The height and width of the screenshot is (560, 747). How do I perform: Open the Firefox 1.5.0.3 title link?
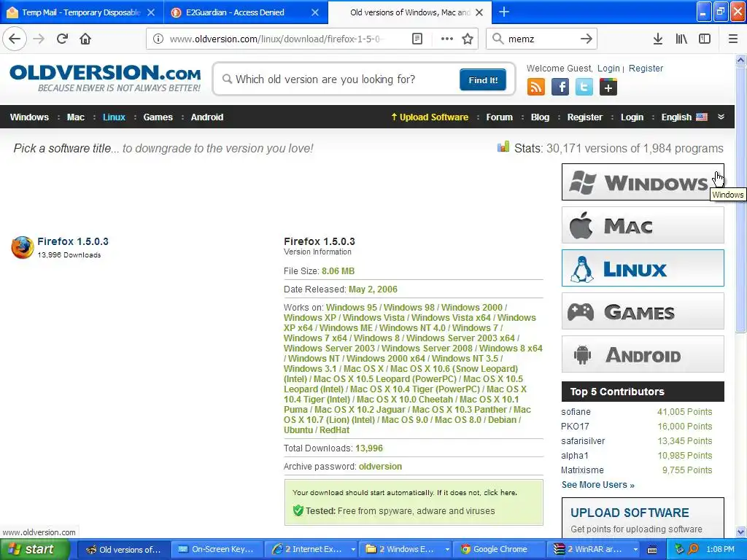pyautogui.click(x=73, y=241)
